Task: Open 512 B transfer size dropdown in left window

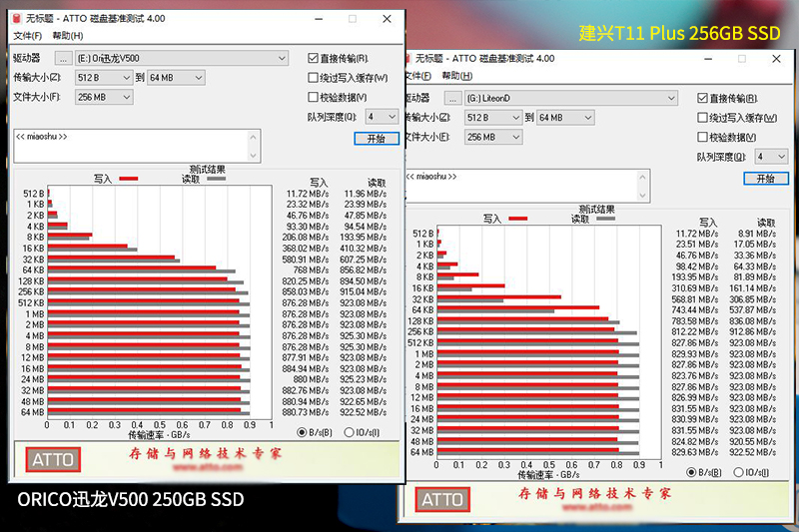Action: 127,78
